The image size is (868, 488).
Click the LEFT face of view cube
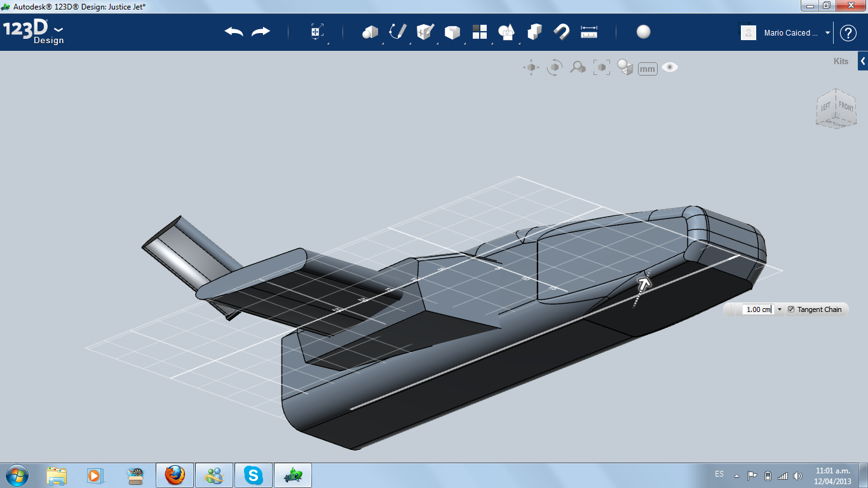point(826,107)
